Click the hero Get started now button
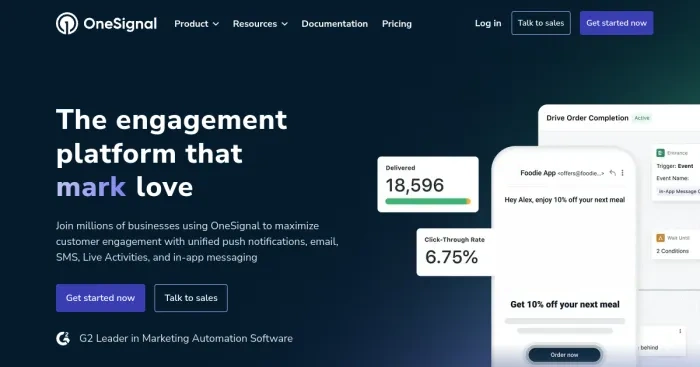 click(100, 298)
